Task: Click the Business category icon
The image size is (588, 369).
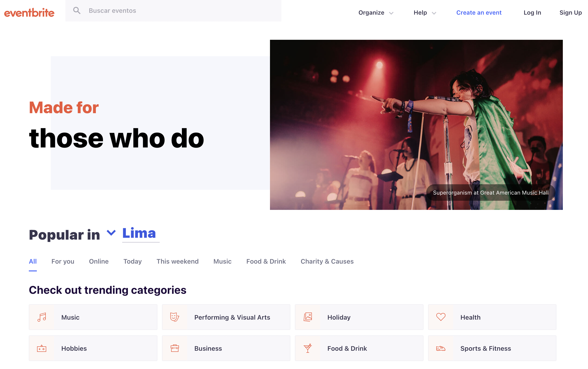Action: tap(175, 349)
